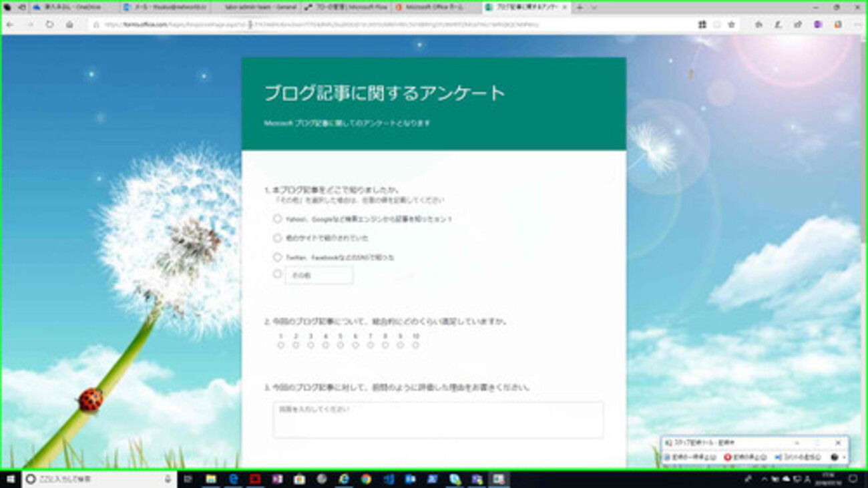Click the ブログ記事に関するアンケート form title
The height and width of the screenshot is (488, 868).
[385, 93]
